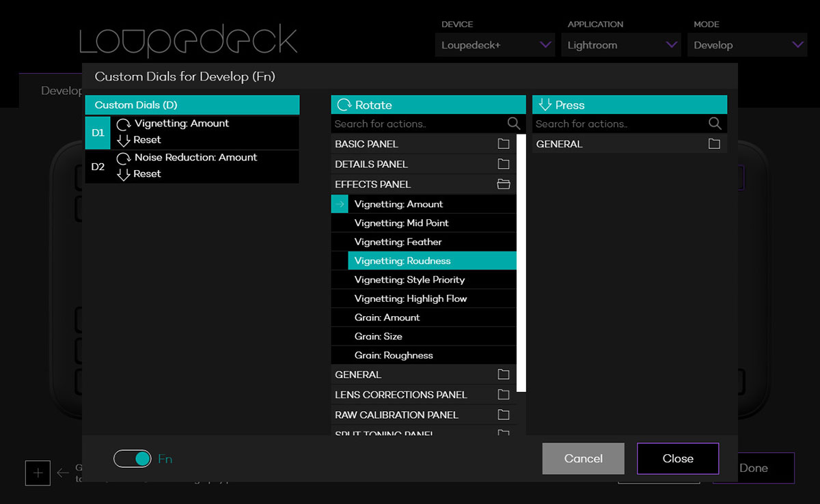Click the Custom Dials (D) header
Viewport: 820px width, 504px height.
pyautogui.click(x=192, y=105)
